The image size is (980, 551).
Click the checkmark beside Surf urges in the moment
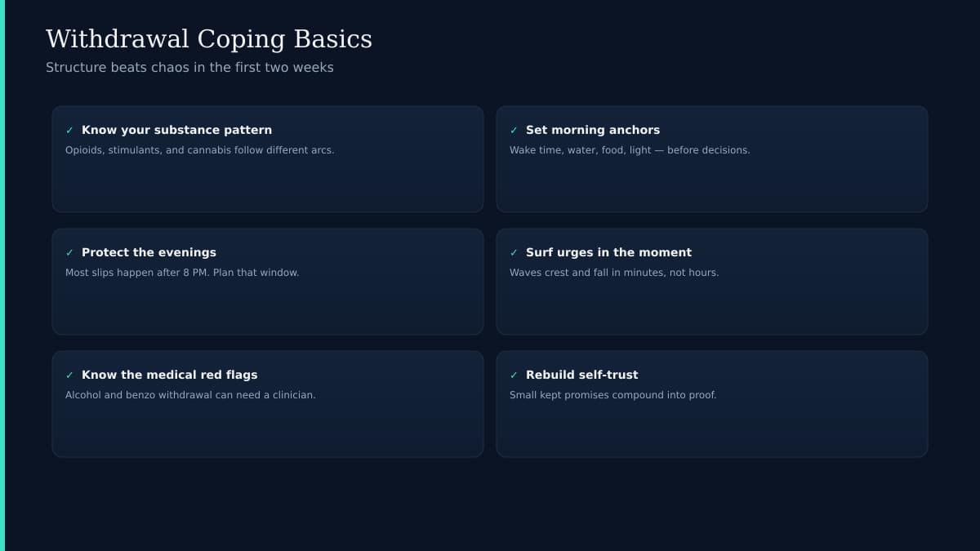514,253
